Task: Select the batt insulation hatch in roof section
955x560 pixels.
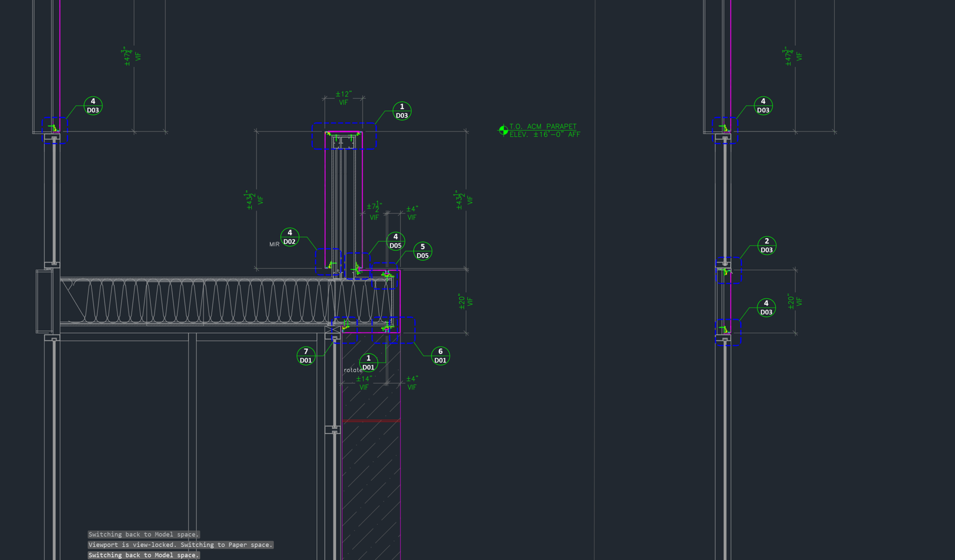Action: [x=227, y=301]
